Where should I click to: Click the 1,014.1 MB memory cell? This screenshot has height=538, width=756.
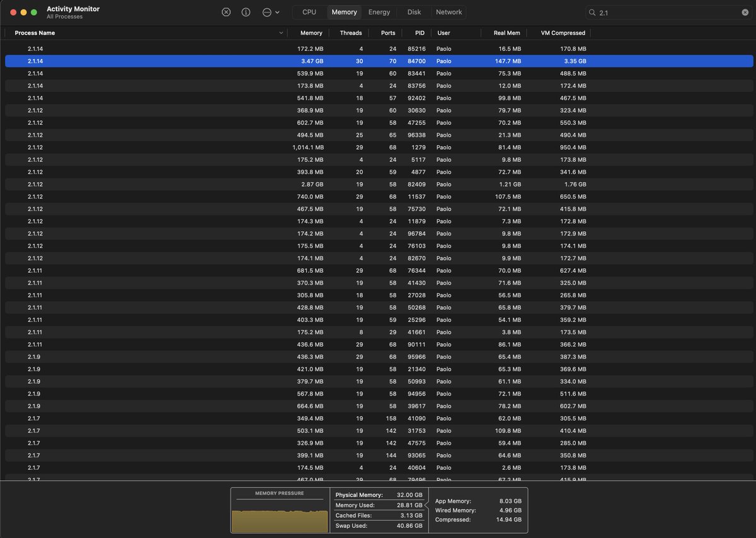(307, 147)
